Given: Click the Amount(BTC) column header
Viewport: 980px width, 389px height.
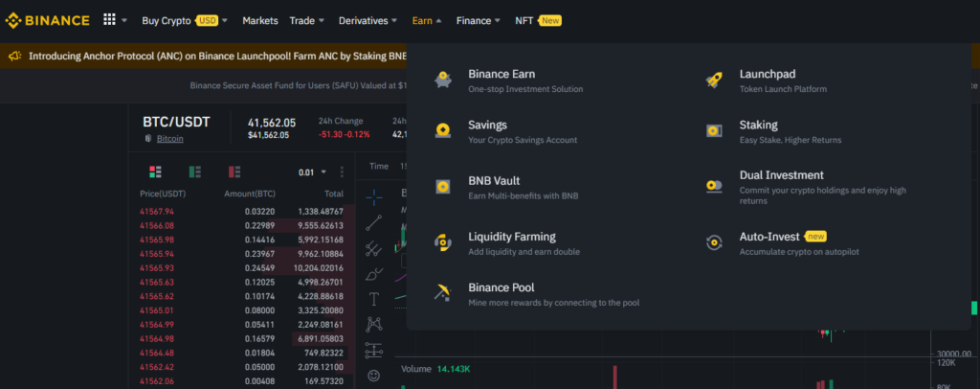Looking at the screenshot, I should [x=250, y=194].
